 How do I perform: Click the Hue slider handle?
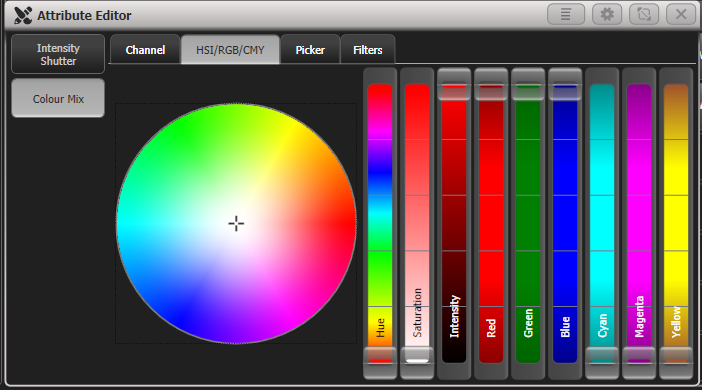coord(380,363)
